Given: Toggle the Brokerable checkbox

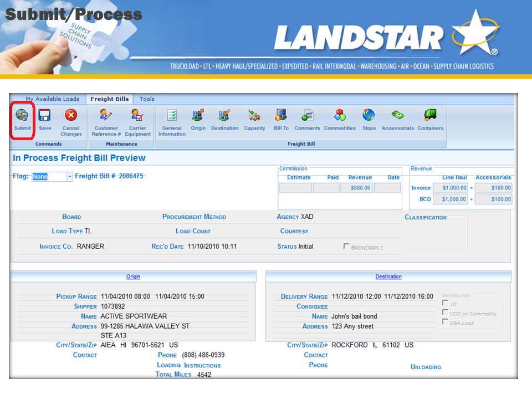Looking at the screenshot, I should (x=346, y=246).
